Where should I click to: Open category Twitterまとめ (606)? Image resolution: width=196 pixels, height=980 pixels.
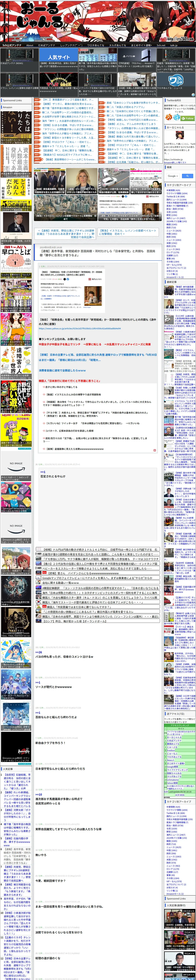175,196
